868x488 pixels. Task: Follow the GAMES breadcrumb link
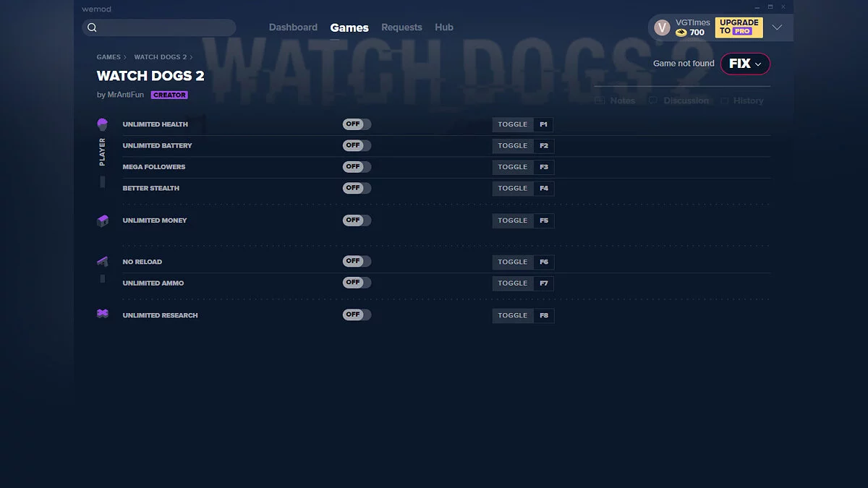pyautogui.click(x=109, y=56)
